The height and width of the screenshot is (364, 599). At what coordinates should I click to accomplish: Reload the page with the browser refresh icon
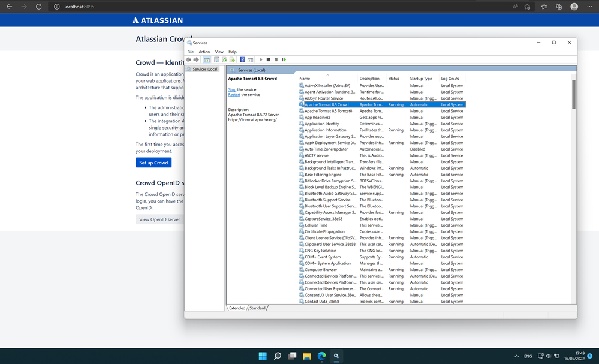[x=38, y=7]
